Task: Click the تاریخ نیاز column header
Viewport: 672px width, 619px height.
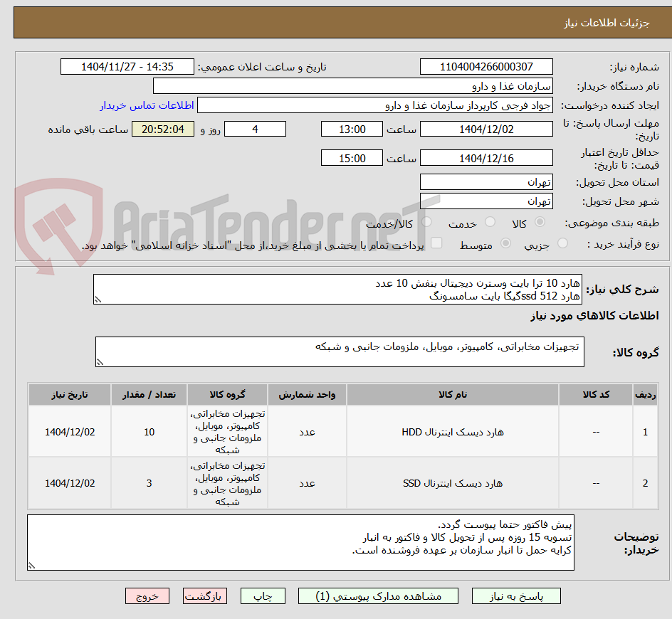Action: point(70,395)
